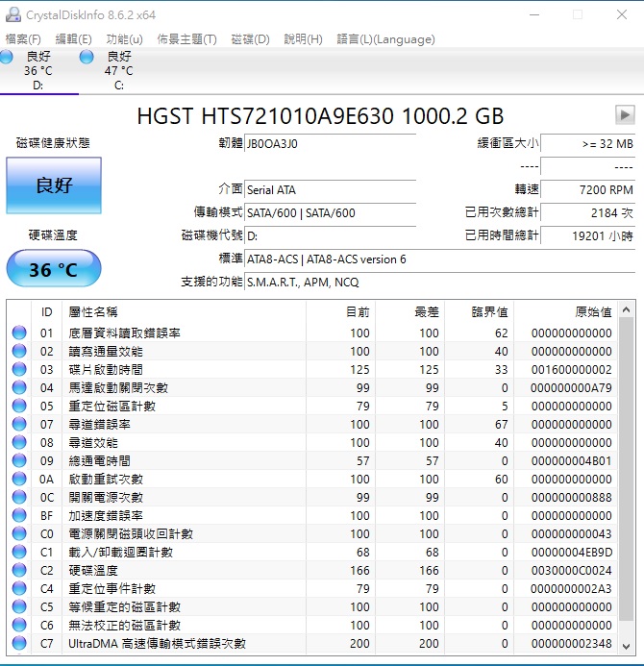Click the C: tab's blue health indicator
Screen dimensions: 644x666
point(87,57)
